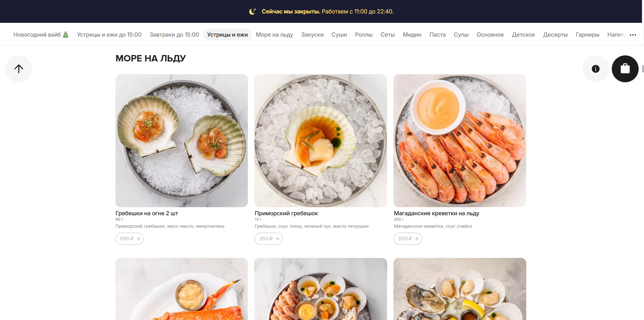The image size is (644, 320).
Task: Select the Море на льду tab
Action: tap(274, 35)
